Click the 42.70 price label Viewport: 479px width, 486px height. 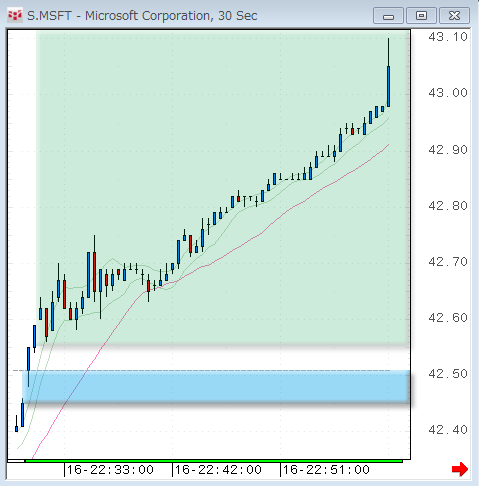[448, 262]
